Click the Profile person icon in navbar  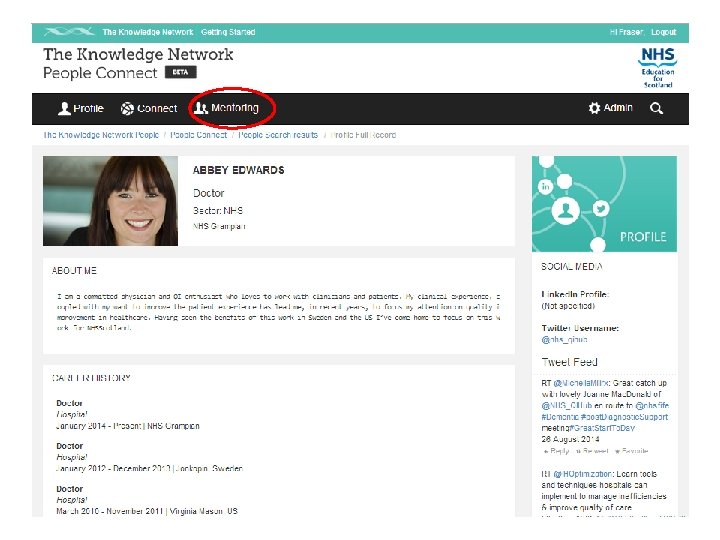coord(64,108)
